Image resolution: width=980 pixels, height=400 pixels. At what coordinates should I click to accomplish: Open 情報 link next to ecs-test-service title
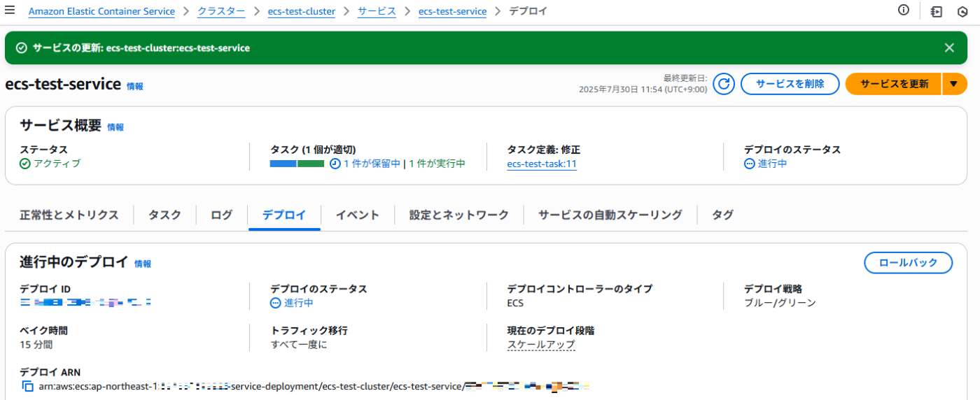(135, 86)
